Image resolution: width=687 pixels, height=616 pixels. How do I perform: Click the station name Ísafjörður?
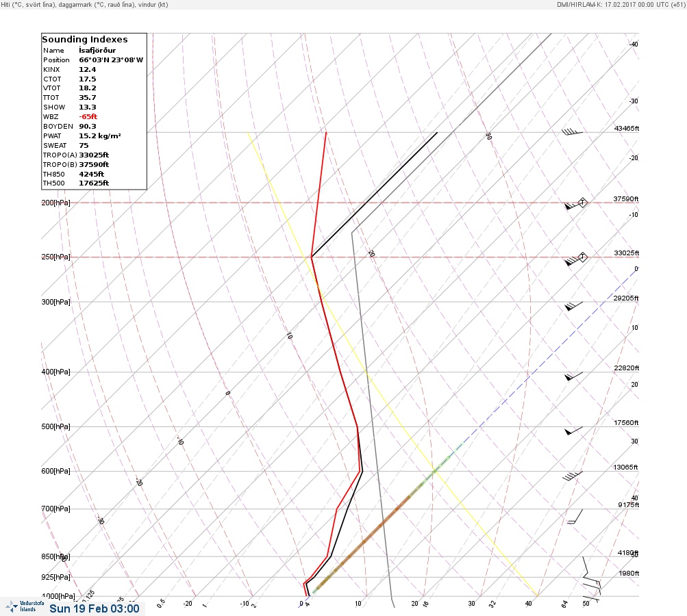tap(97, 51)
